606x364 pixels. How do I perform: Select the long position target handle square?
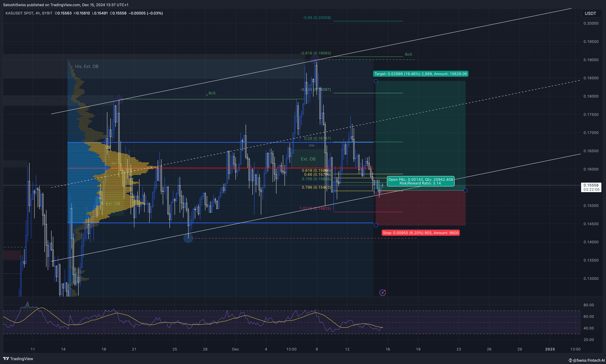coord(376,81)
